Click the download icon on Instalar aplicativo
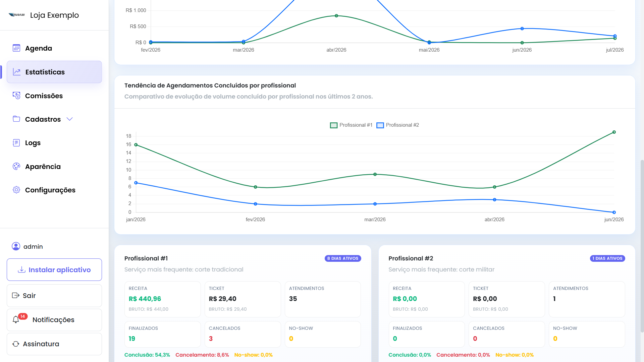The image size is (644, 362). click(22, 269)
